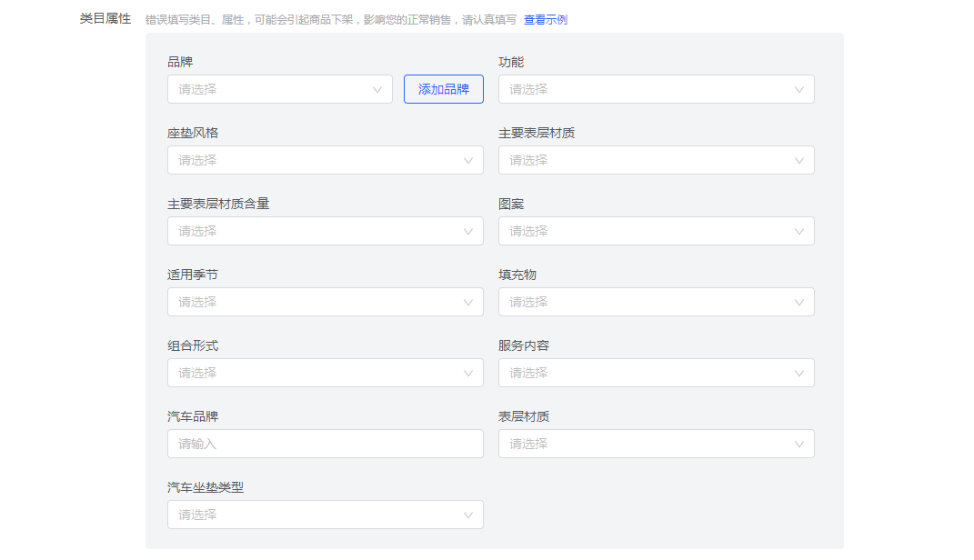
Task: Click the chevron arrow in 品牌 field
Action: coord(377,89)
